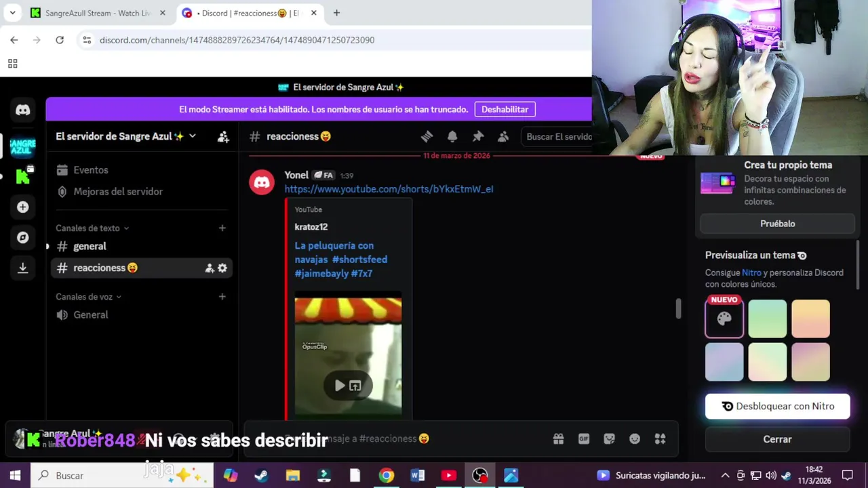This screenshot has width=868, height=488.
Task: Create a new voice channel plus
Action: (222, 297)
